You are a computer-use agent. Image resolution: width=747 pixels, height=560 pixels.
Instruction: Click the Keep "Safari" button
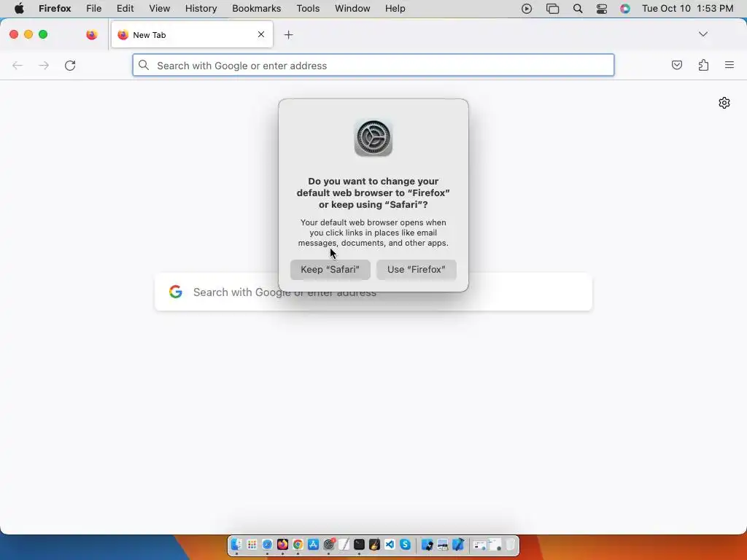pos(330,270)
